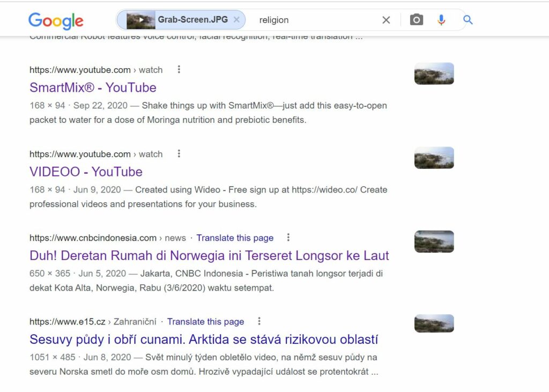Open the three-dot menu for SmartMix result
The image size is (549, 392).
179,69
